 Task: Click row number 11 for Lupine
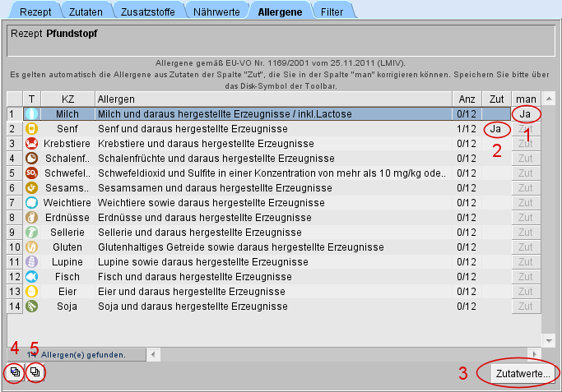(x=14, y=262)
